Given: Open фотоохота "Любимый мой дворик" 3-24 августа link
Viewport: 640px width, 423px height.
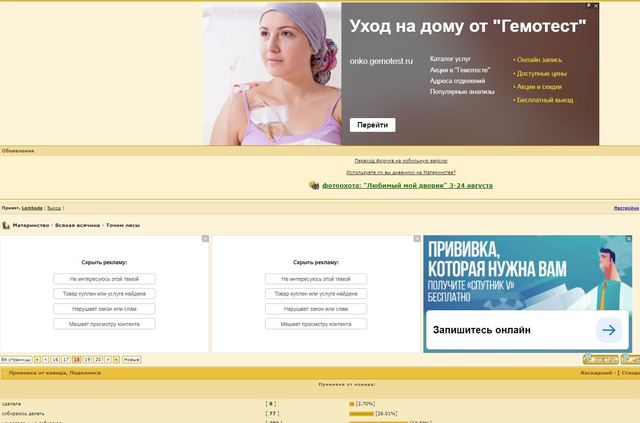Looking at the screenshot, I should coord(407,185).
